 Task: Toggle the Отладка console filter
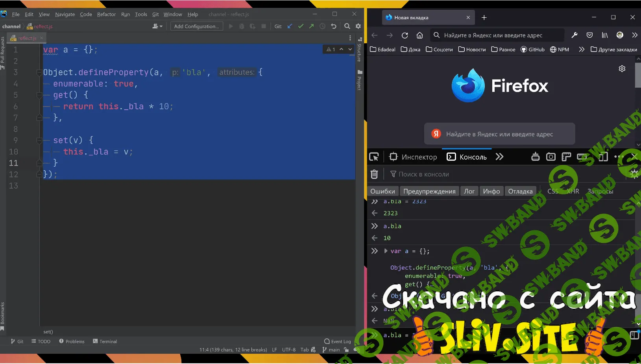520,191
